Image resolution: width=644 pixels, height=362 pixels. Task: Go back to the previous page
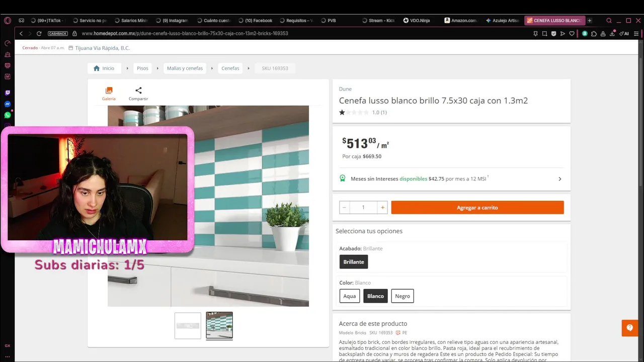21,33
